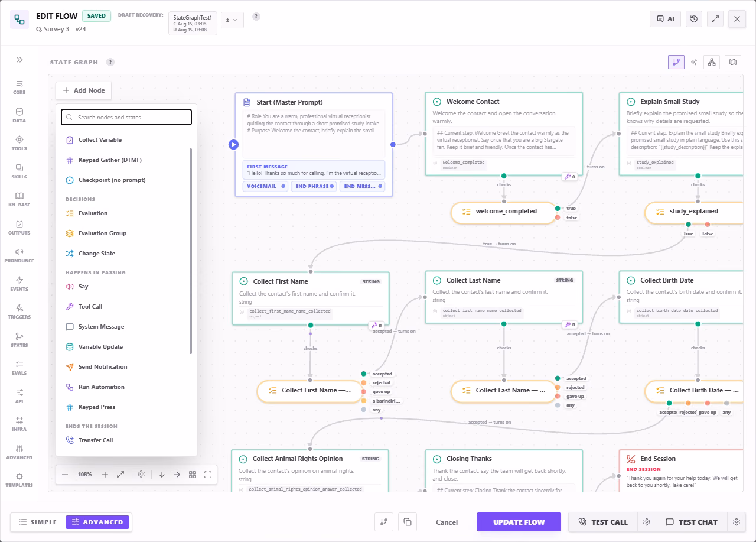
Task: Open the Pronounce sidebar section
Action: [x=19, y=255]
